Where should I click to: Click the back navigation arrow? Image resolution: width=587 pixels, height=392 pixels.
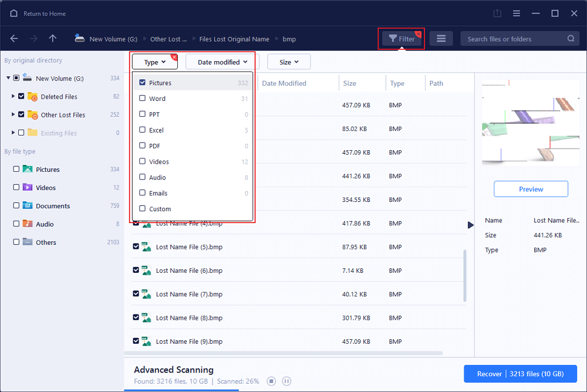(x=14, y=39)
